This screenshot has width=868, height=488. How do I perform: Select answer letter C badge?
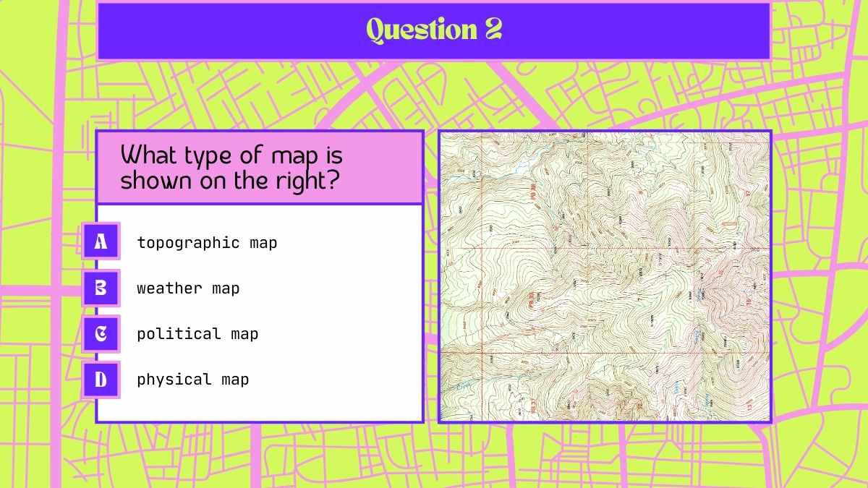coord(101,333)
